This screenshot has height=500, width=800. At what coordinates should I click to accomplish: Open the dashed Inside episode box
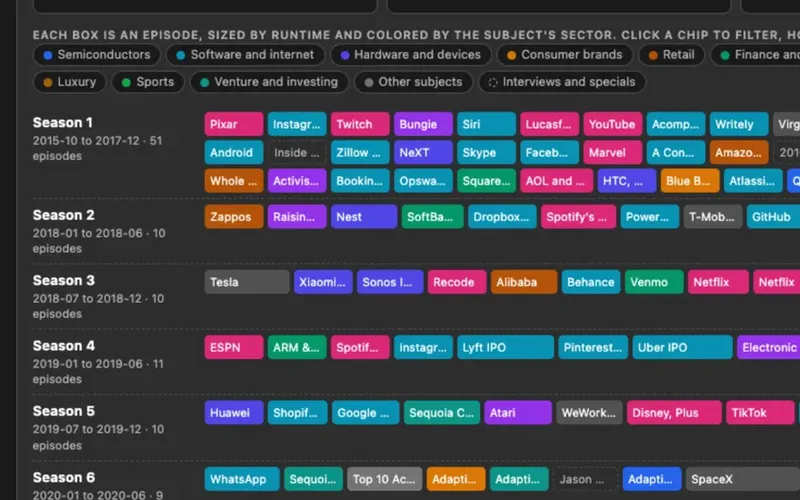[297, 152]
